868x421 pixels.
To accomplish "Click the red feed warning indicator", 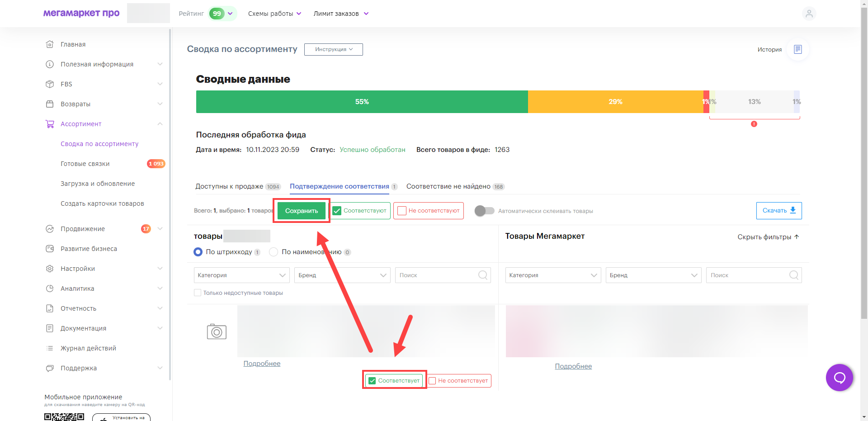I will [x=754, y=124].
